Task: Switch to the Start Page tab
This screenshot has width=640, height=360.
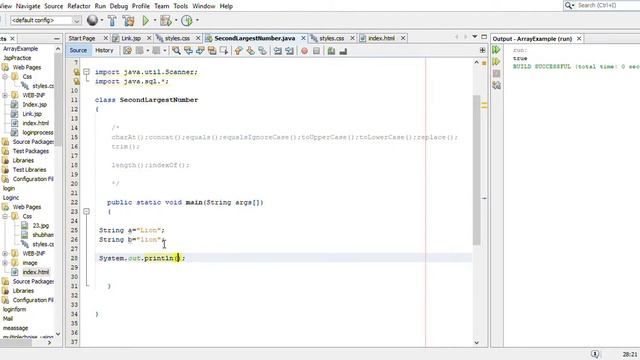Action: 82,38
